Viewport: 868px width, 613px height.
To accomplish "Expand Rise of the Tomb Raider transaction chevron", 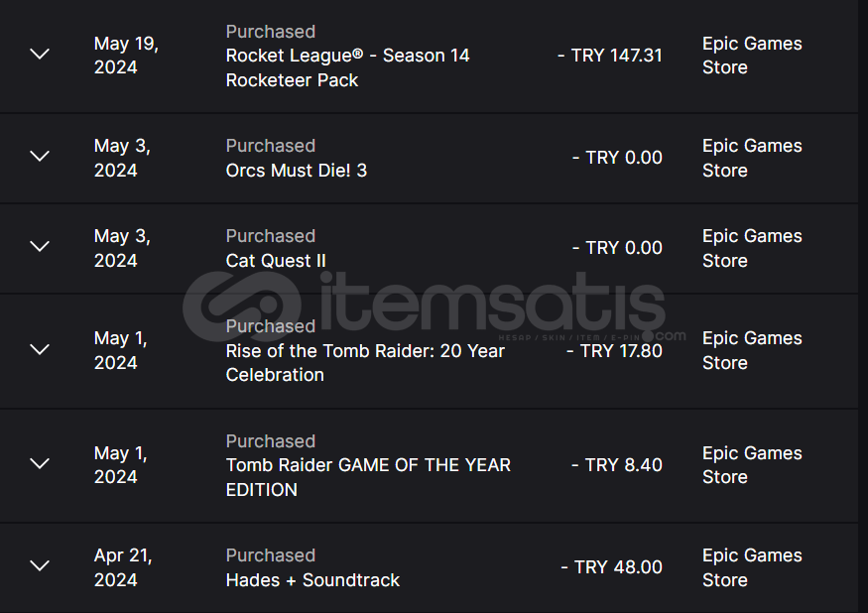I will click(x=40, y=349).
